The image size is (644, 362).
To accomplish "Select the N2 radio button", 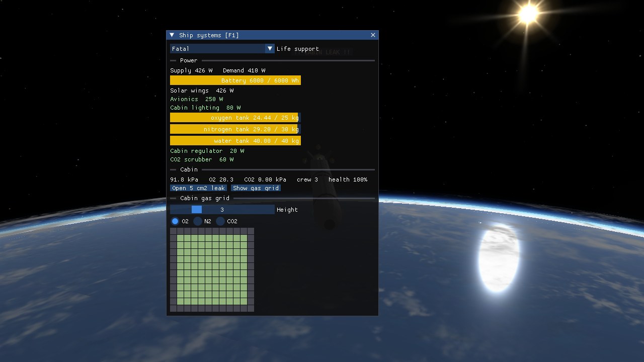I will (x=198, y=221).
